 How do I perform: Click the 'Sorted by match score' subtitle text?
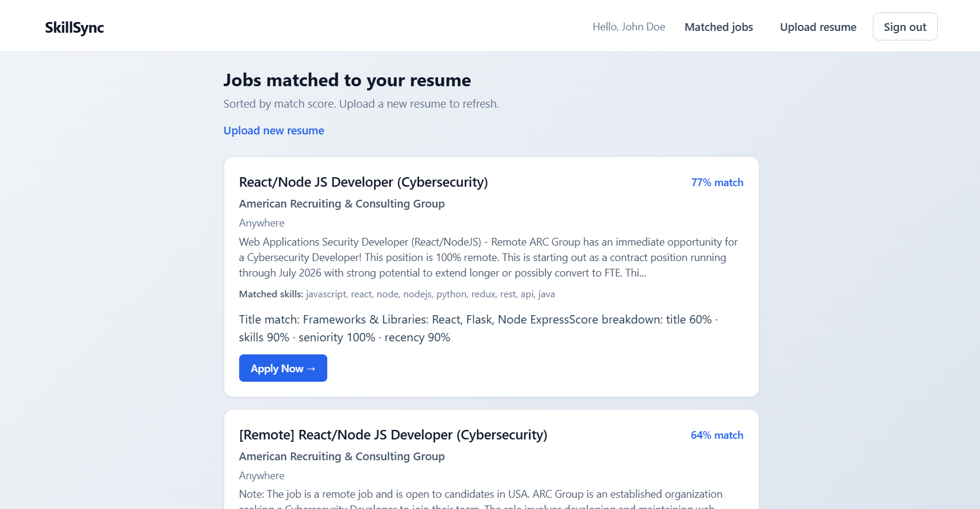coord(361,103)
